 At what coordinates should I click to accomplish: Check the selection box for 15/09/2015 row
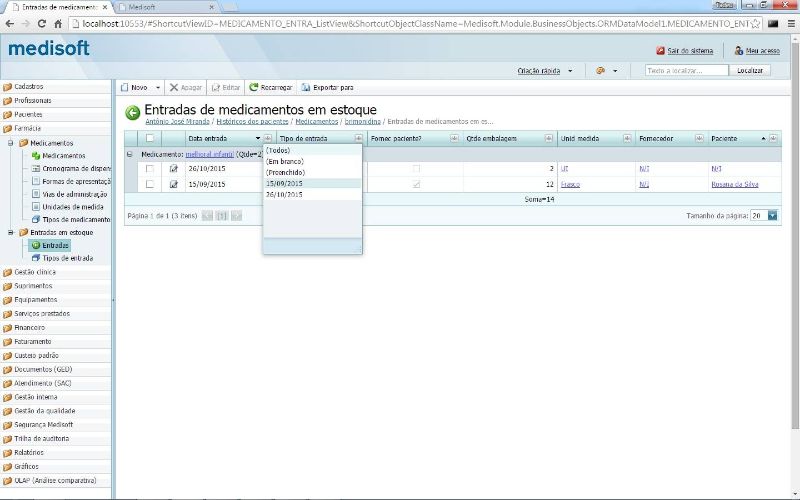click(x=149, y=184)
